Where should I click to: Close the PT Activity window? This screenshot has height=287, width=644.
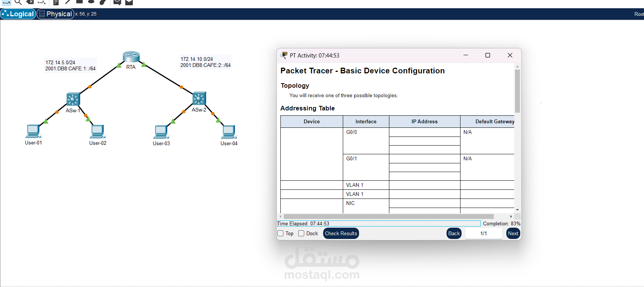[x=510, y=55]
